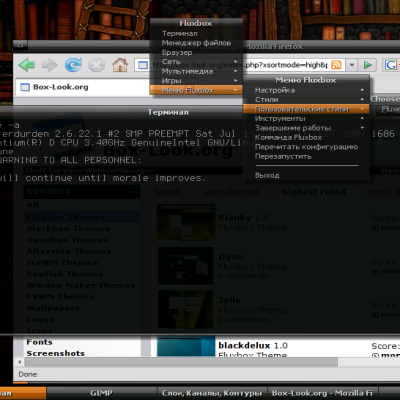
Task: Launch Менеджер файлов from Fluxbox menu
Action: point(196,43)
